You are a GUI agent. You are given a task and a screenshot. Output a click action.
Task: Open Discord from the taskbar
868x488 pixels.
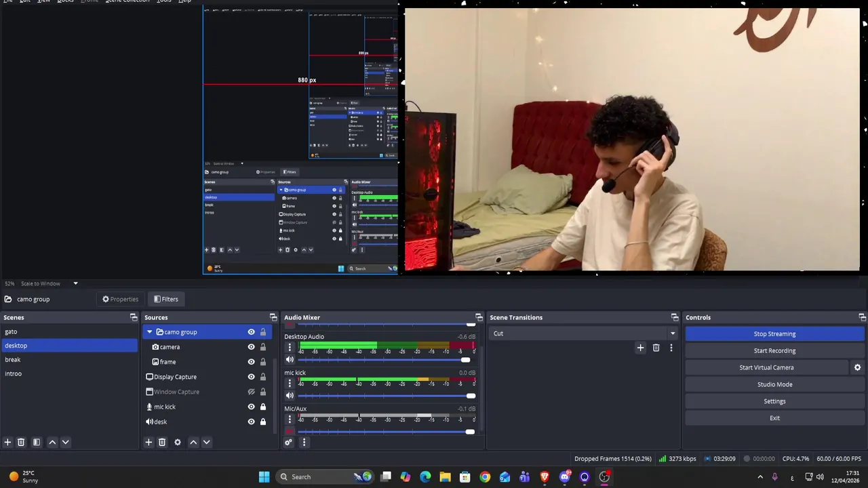(x=564, y=476)
